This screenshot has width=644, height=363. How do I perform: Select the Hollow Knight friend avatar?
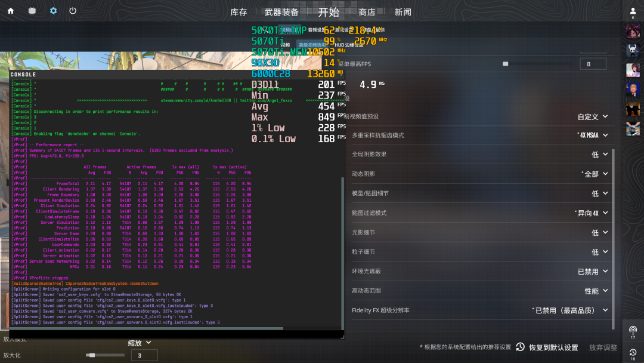(633, 51)
